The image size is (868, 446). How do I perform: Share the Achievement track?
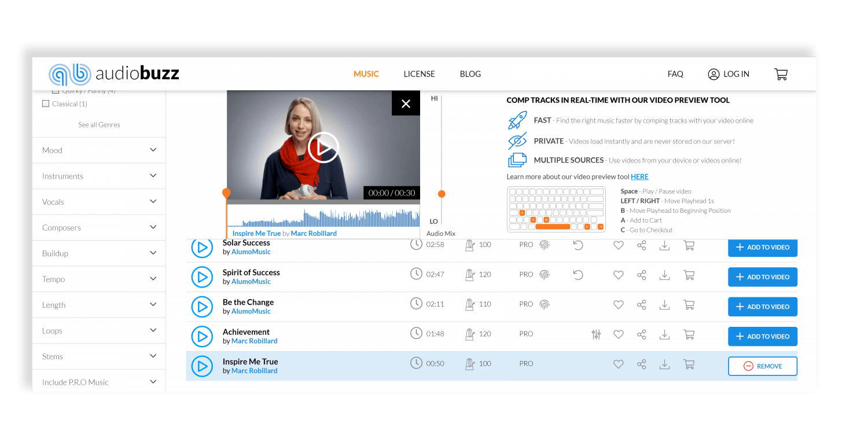click(641, 334)
